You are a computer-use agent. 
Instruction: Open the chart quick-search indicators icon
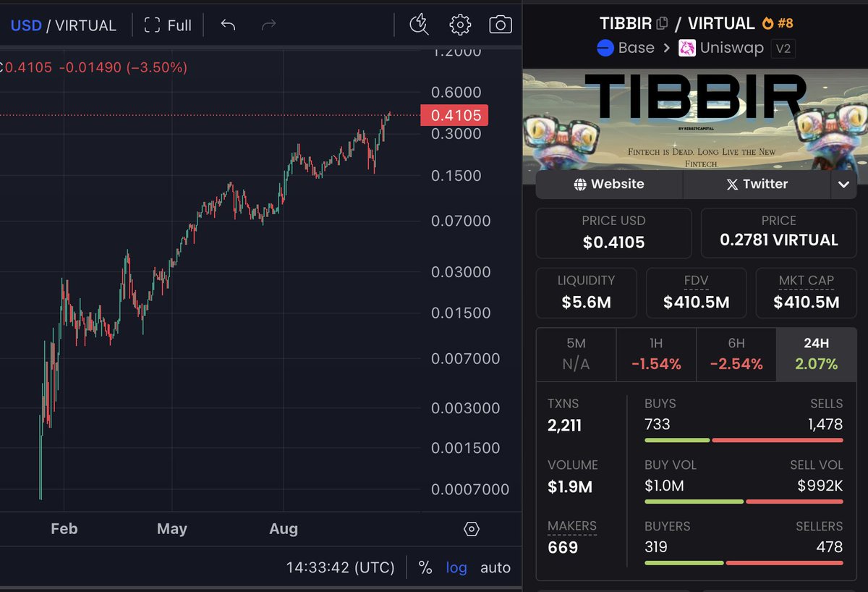[x=418, y=25]
